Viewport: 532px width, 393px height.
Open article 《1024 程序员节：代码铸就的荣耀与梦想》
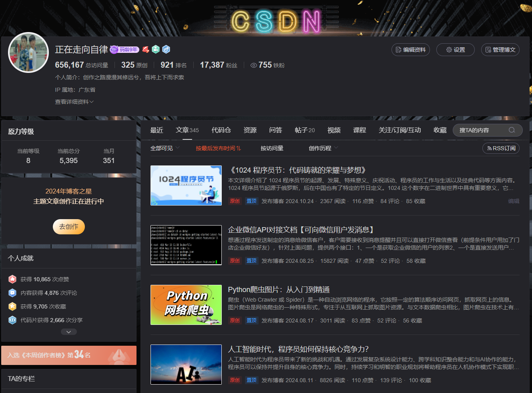(x=298, y=170)
